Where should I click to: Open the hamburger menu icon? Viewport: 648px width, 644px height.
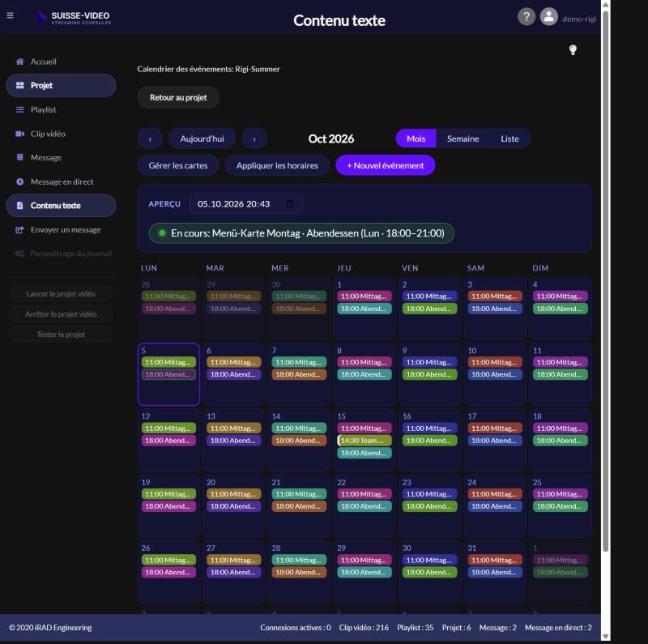(x=10, y=15)
